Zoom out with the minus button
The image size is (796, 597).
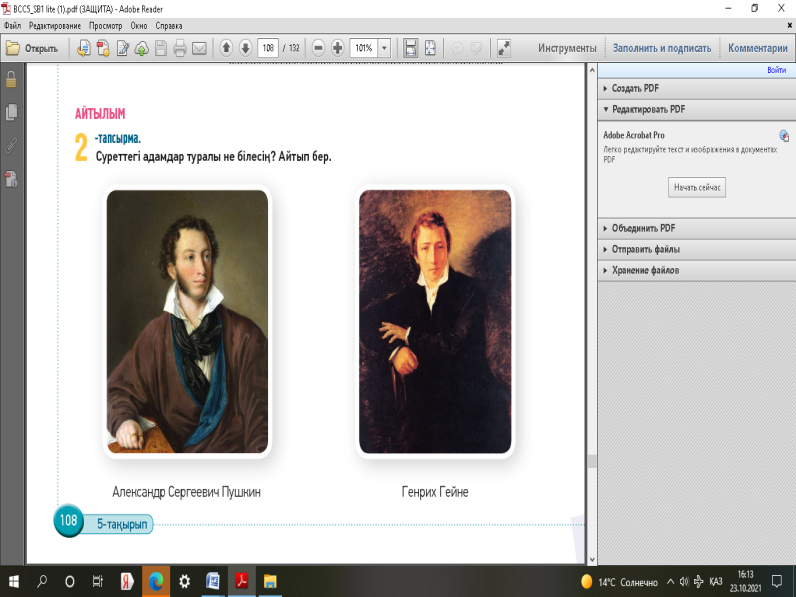[x=318, y=47]
